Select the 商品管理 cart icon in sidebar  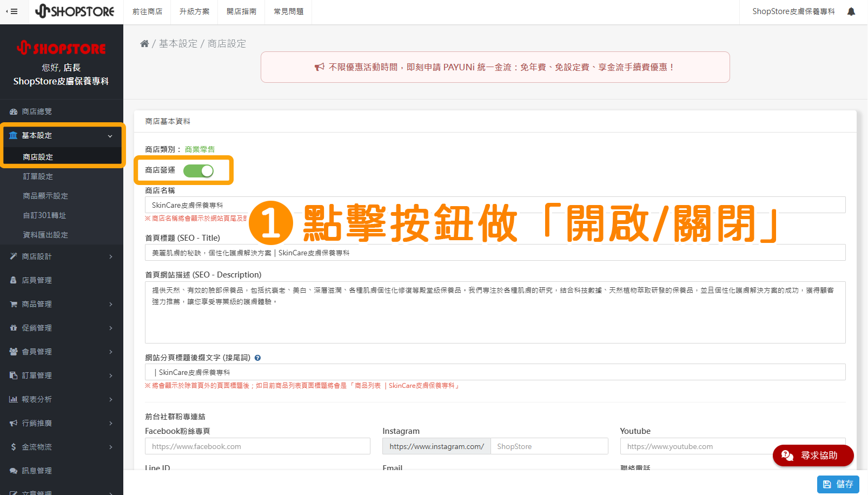[13, 304]
